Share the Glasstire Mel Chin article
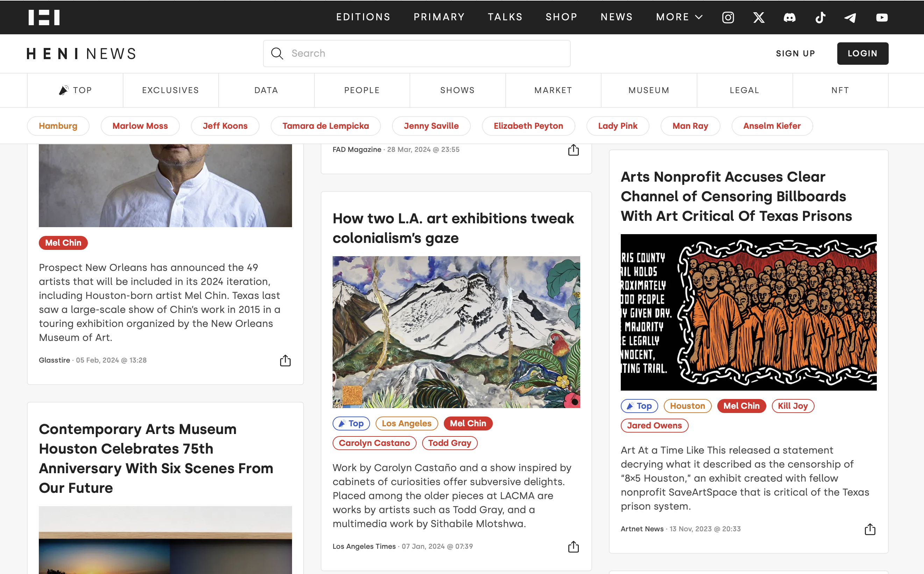Screen dimensions: 924x574 [x=285, y=360]
